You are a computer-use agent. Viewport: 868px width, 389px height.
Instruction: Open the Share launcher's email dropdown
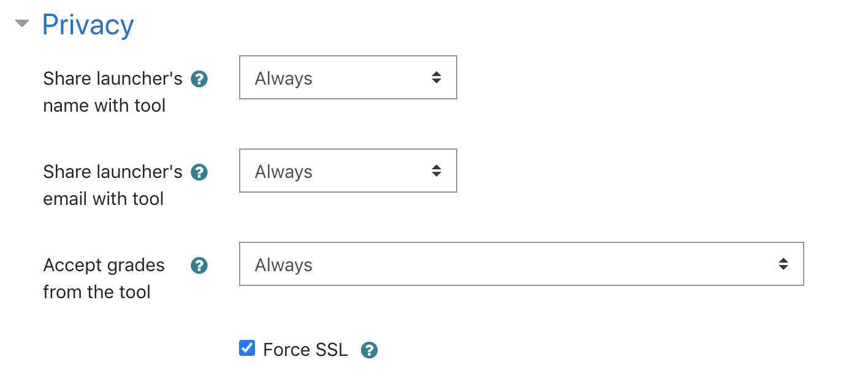[348, 171]
